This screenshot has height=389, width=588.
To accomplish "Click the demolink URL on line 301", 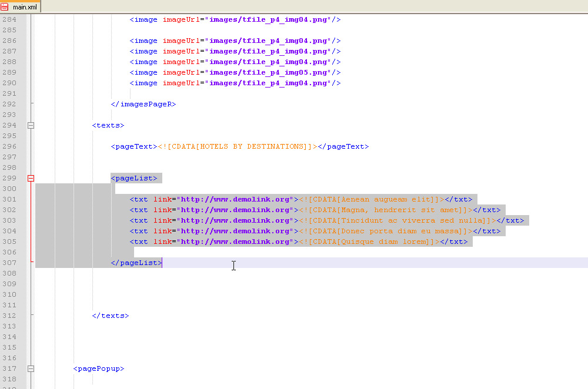I will [235, 199].
